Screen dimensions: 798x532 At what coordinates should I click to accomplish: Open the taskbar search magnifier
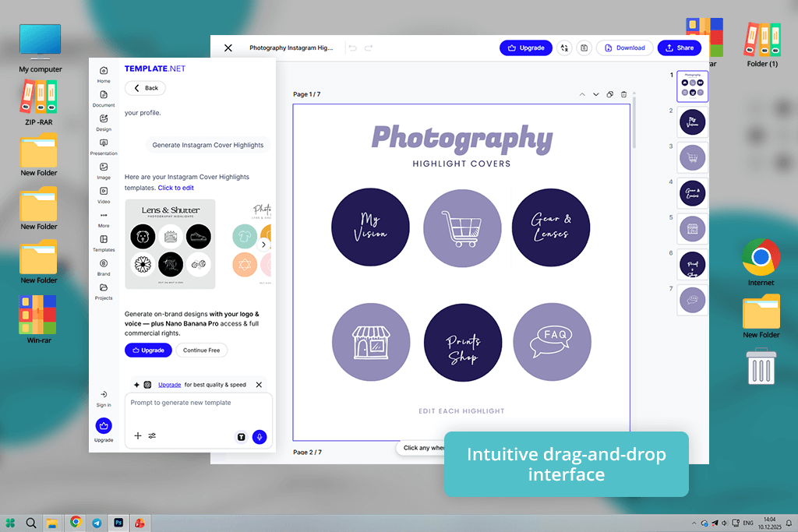click(31, 523)
